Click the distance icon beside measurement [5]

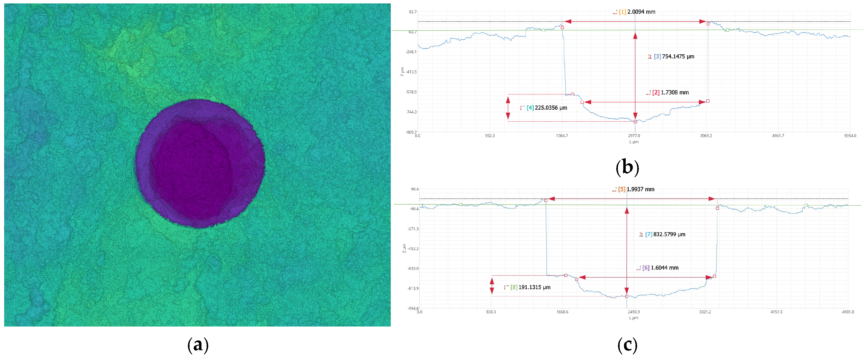click(614, 190)
